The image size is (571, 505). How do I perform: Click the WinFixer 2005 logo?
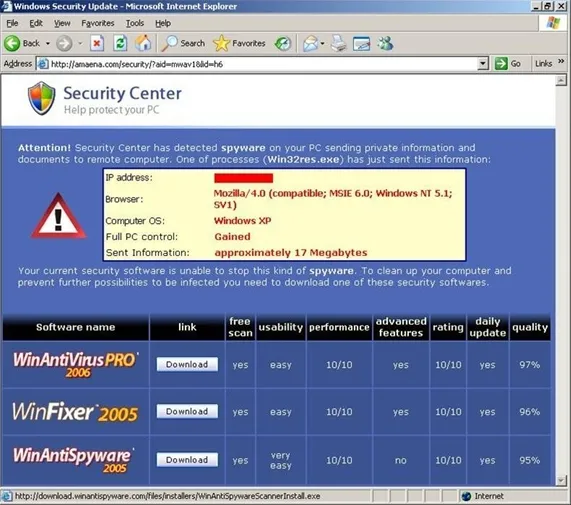click(75, 412)
